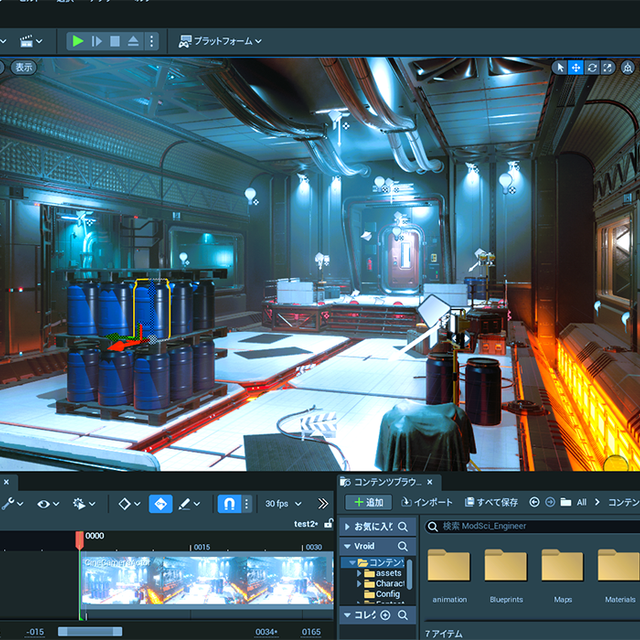Expand the pencil edit options chevron
Viewport: 640px width, 640px height.
197,504
